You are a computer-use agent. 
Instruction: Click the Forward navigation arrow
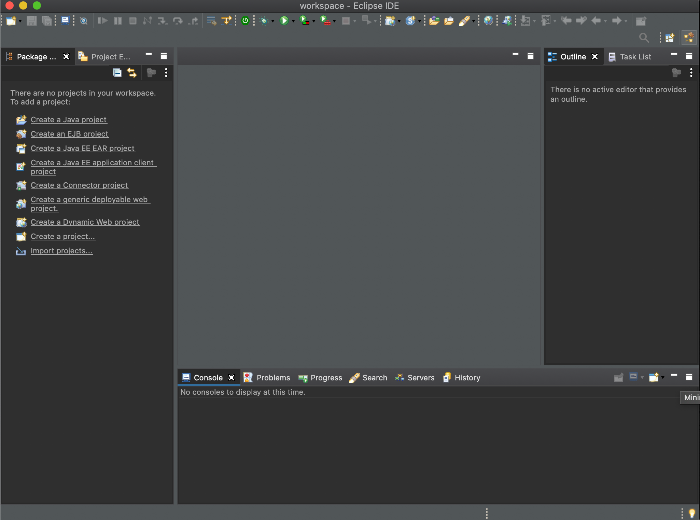(617, 21)
